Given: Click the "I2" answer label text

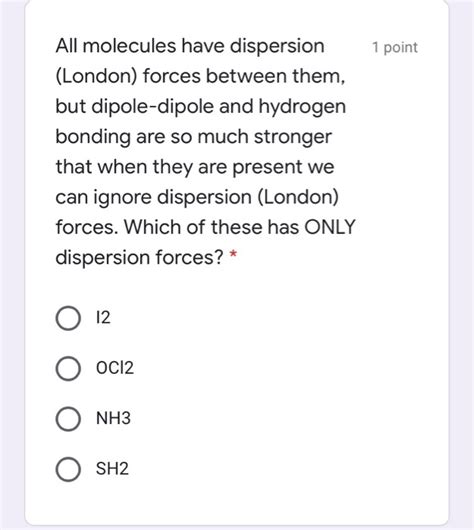Looking at the screenshot, I should (103, 317).
